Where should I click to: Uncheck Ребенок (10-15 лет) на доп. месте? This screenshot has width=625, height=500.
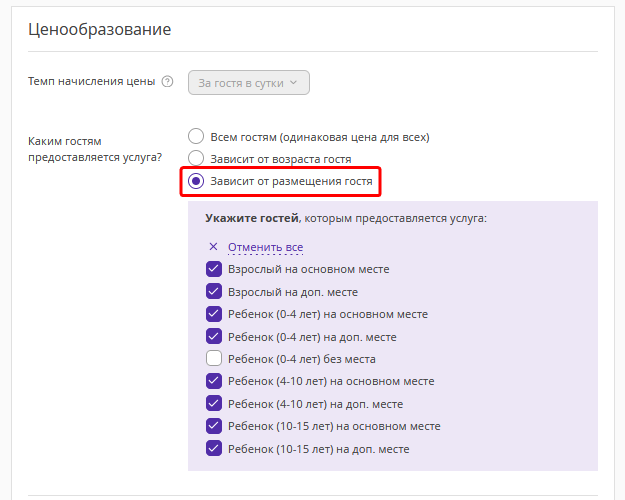[x=214, y=448]
